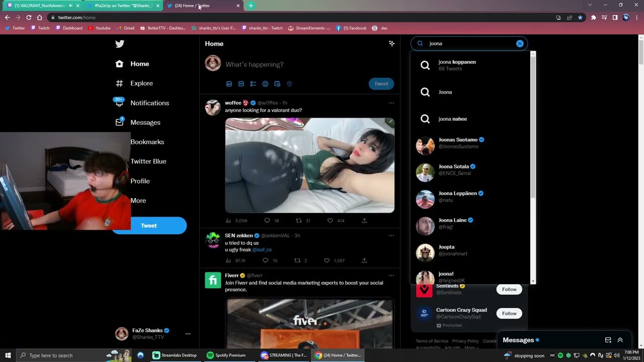Open the Joona Laine @fragl result
Image resolution: width=644 pixels, height=362 pixels.
[x=470, y=226]
